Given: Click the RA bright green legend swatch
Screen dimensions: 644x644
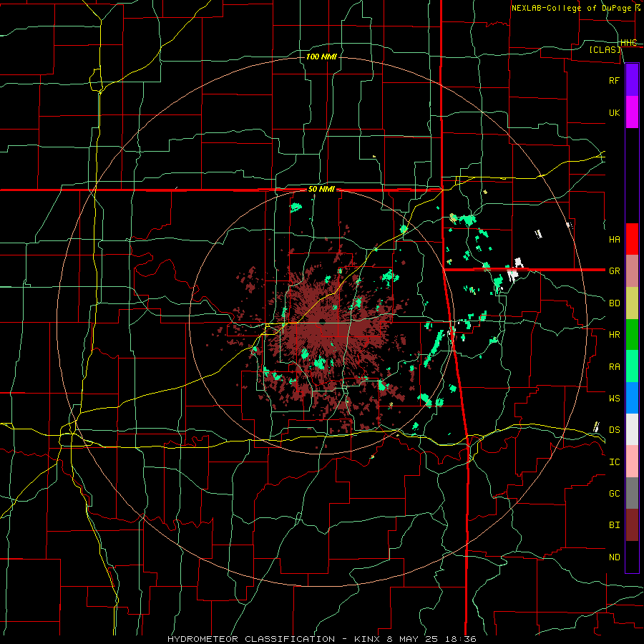Looking at the screenshot, I should pos(632,366).
